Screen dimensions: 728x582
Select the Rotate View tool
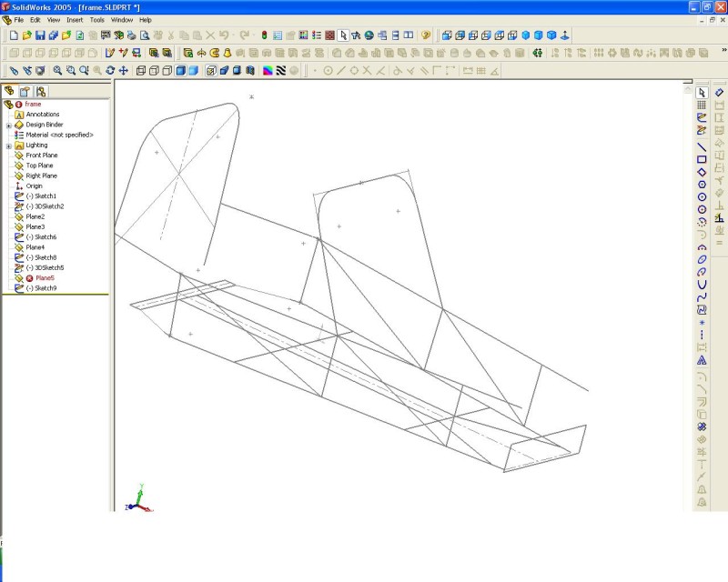(x=110, y=70)
